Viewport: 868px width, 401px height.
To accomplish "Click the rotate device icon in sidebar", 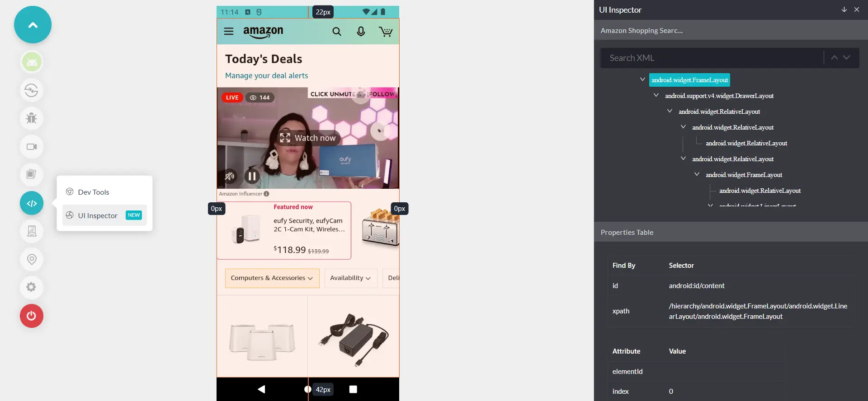I will [32, 90].
